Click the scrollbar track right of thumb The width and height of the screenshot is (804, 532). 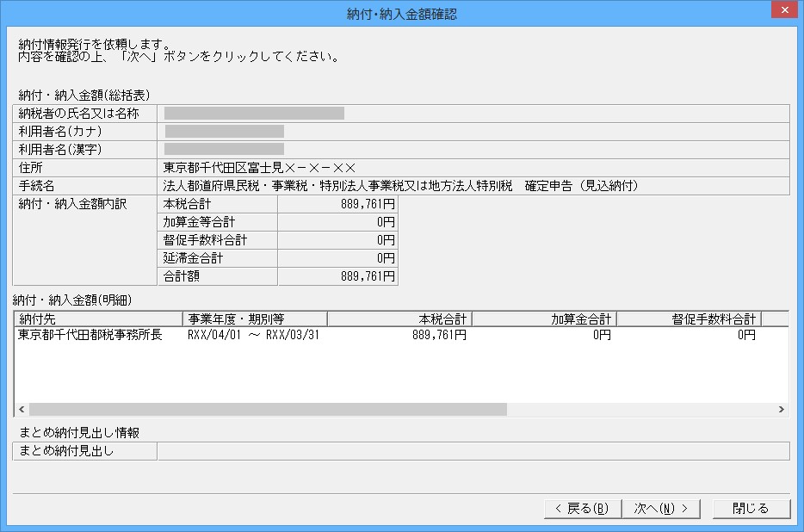pos(640,410)
